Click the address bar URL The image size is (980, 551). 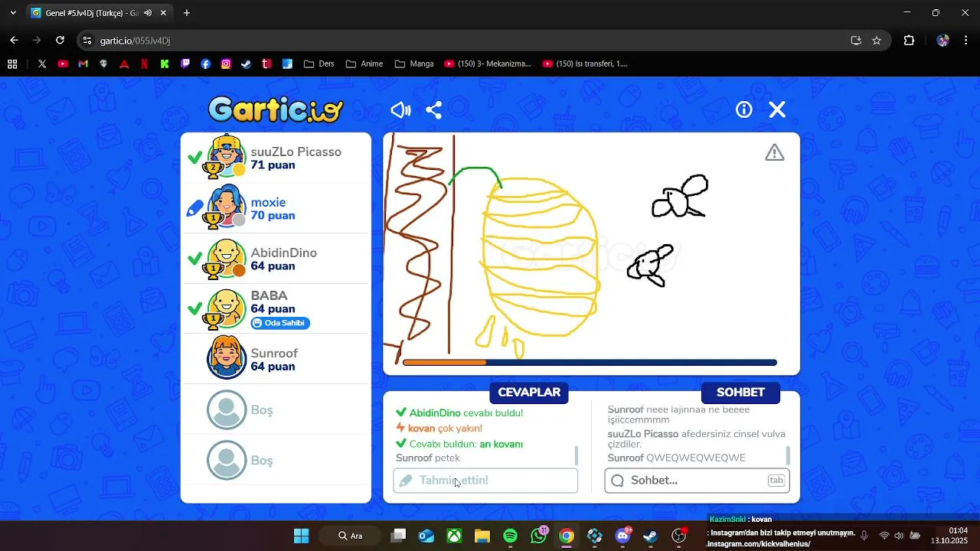(135, 41)
